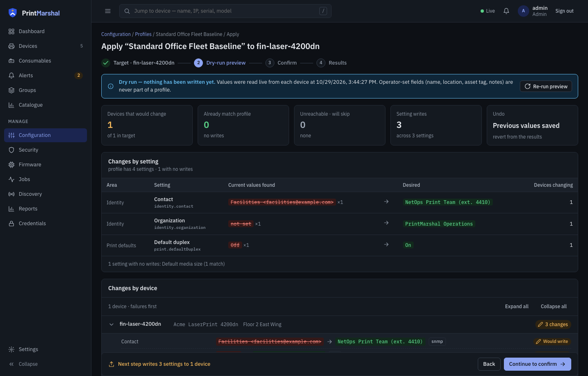This screenshot has width=588, height=376.
Task: Click Collapse all devices
Action: pos(554,307)
